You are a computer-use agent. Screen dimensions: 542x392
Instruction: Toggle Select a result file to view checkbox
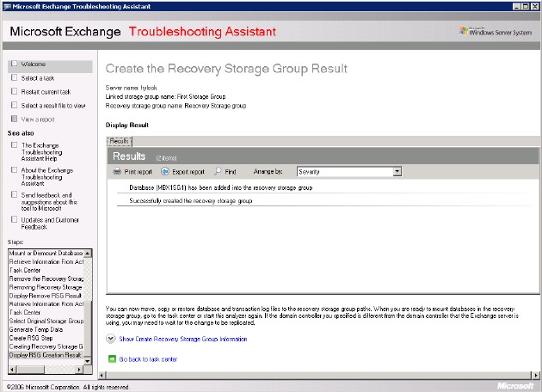pyautogui.click(x=14, y=105)
